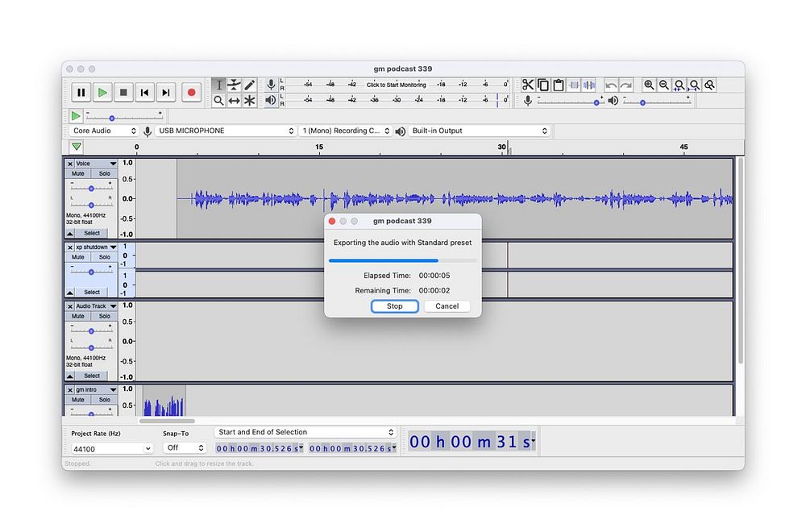Select the Envelope tool in the tools toolbar

pyautogui.click(x=234, y=85)
